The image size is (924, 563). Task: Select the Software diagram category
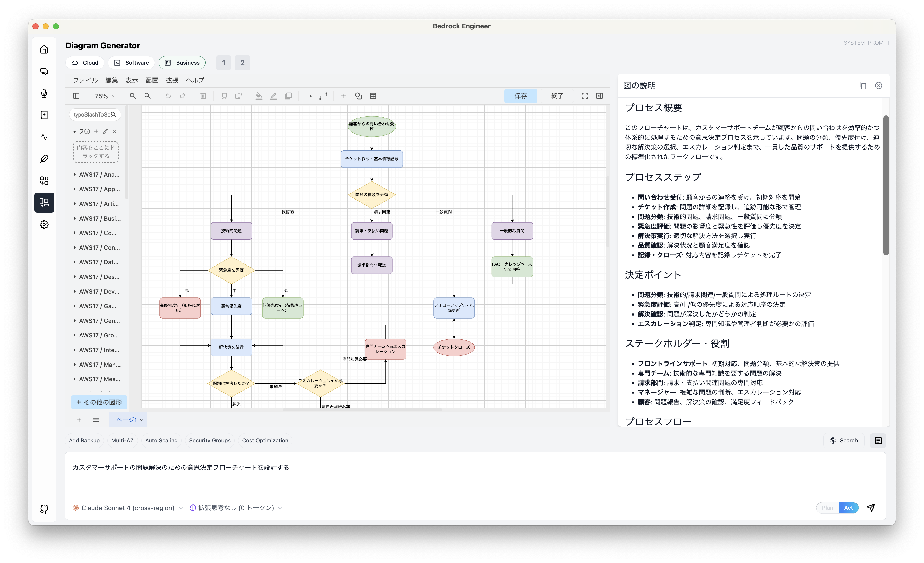click(131, 63)
